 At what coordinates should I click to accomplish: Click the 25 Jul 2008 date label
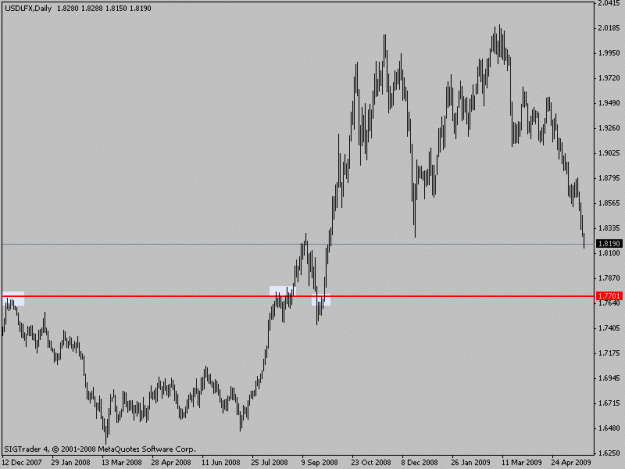pos(269,463)
